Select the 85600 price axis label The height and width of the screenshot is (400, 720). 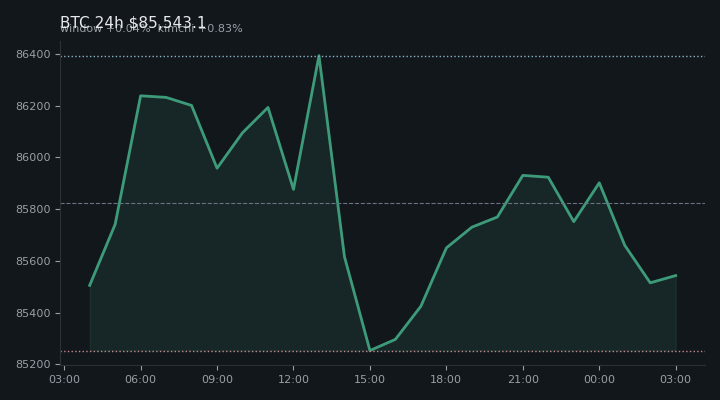(x=33, y=261)
